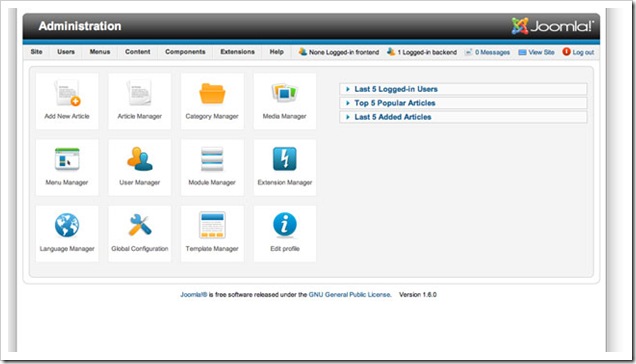Open the Module Manager icon
Viewport: 636px width, 364px height.
(x=212, y=159)
